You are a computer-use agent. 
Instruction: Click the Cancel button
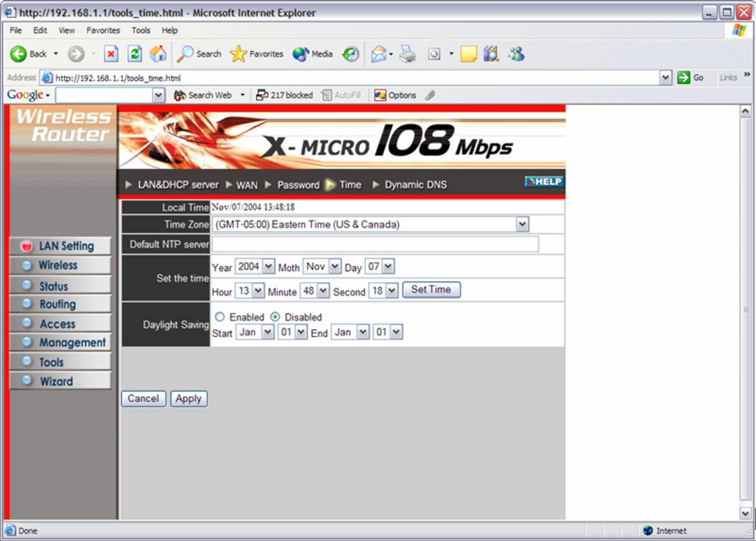[x=143, y=398]
